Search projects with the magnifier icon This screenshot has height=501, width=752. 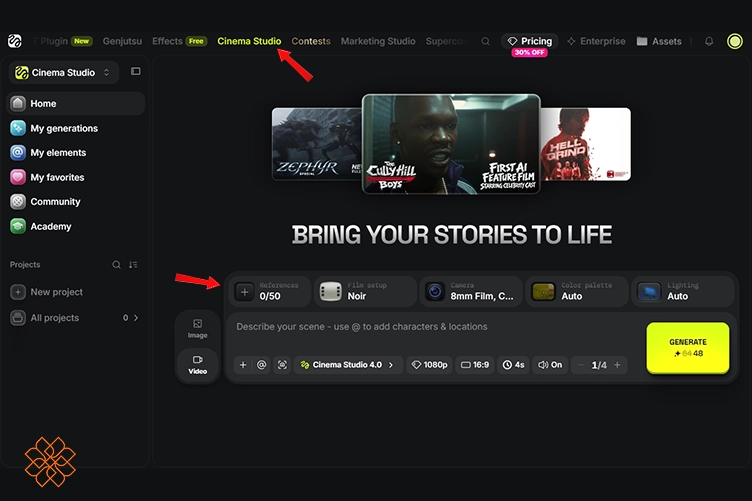pos(116,265)
